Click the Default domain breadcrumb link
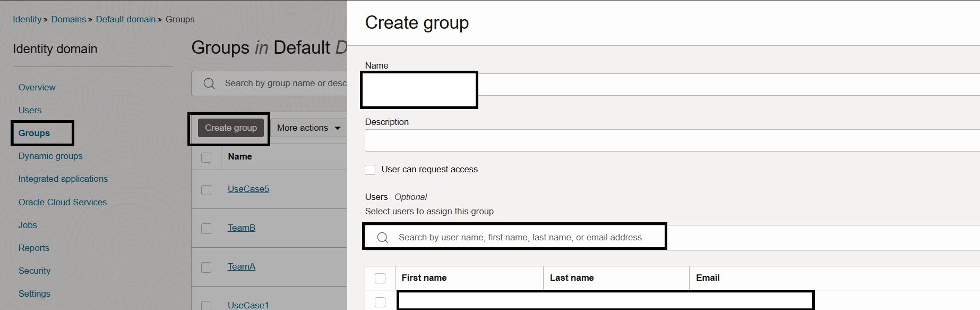Viewport: 980px width, 310px height. [x=126, y=20]
